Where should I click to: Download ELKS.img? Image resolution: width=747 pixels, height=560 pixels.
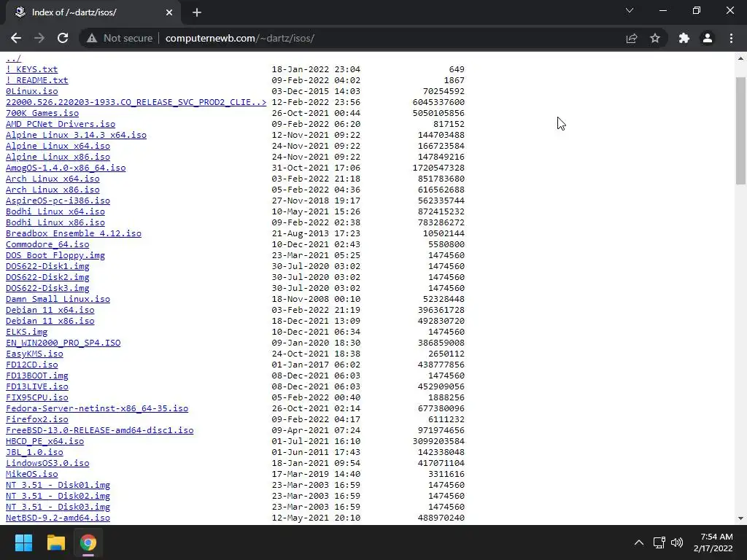tap(27, 332)
